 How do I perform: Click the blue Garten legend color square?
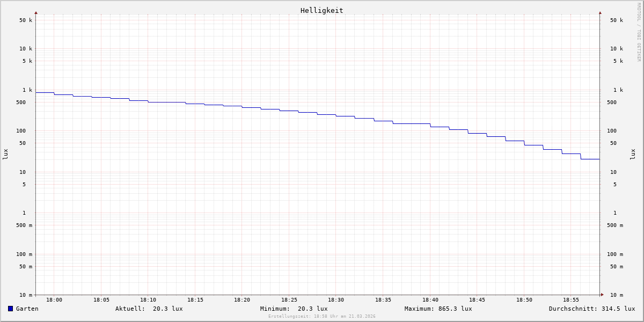coord(10,309)
